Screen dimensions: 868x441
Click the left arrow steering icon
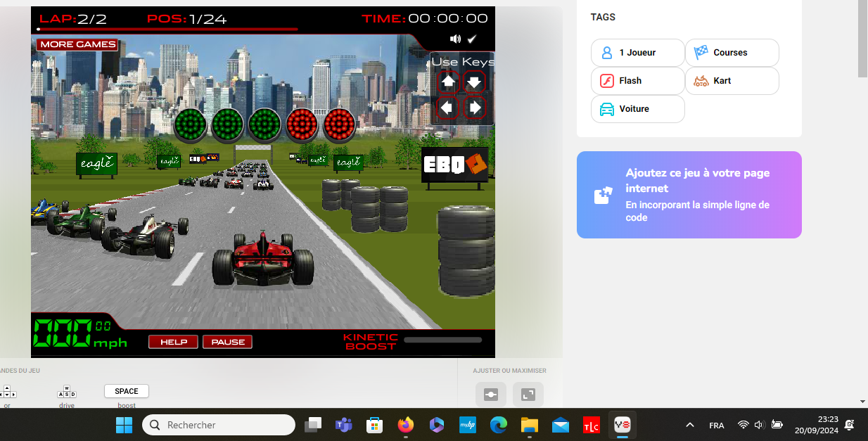(x=448, y=108)
